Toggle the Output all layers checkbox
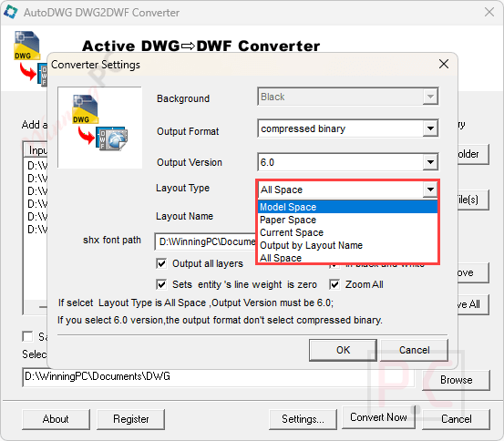The width and height of the screenshot is (504, 441). pyautogui.click(x=161, y=263)
